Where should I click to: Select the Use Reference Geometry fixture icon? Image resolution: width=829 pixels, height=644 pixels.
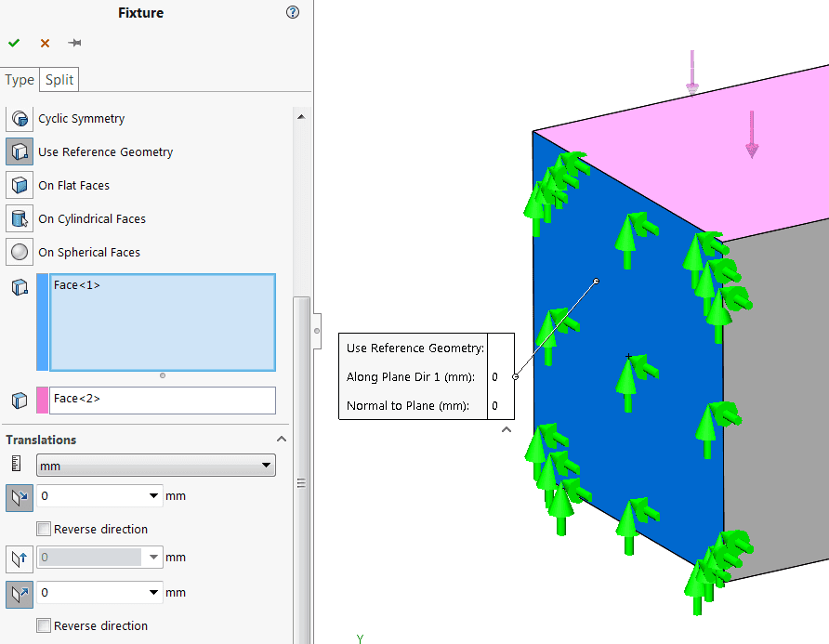(x=20, y=151)
